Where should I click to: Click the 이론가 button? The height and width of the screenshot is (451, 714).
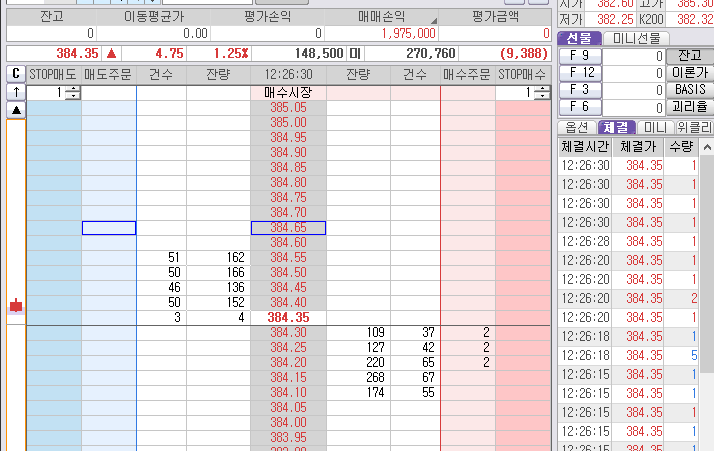pos(690,73)
